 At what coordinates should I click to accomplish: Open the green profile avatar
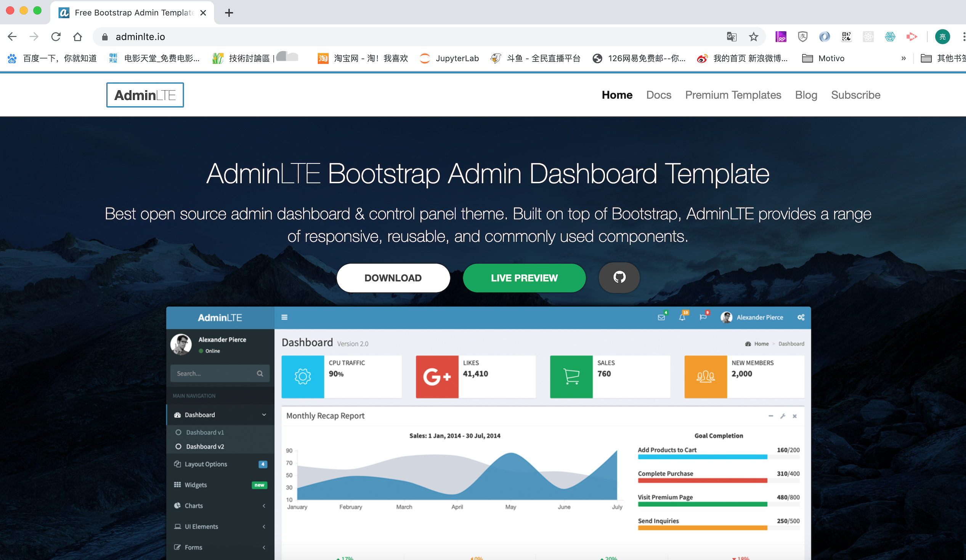coord(943,37)
